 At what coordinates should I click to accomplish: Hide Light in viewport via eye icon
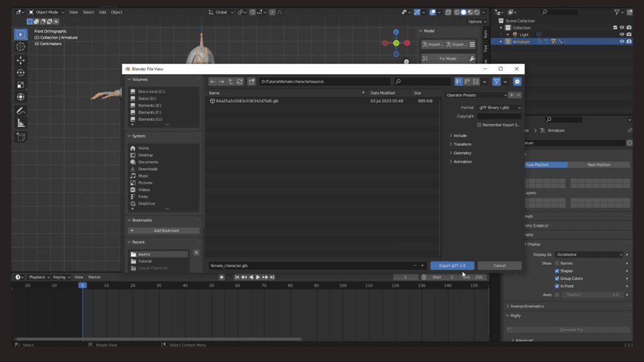622,34
